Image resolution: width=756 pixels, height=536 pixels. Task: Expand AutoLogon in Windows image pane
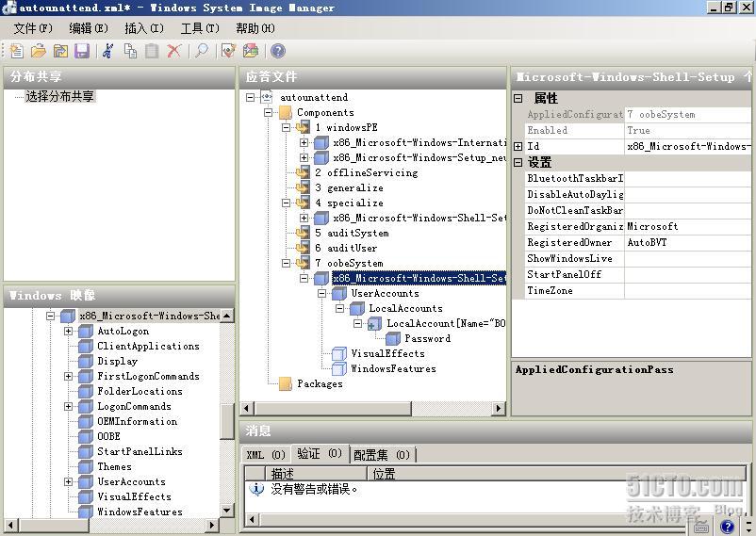pyautogui.click(x=68, y=332)
